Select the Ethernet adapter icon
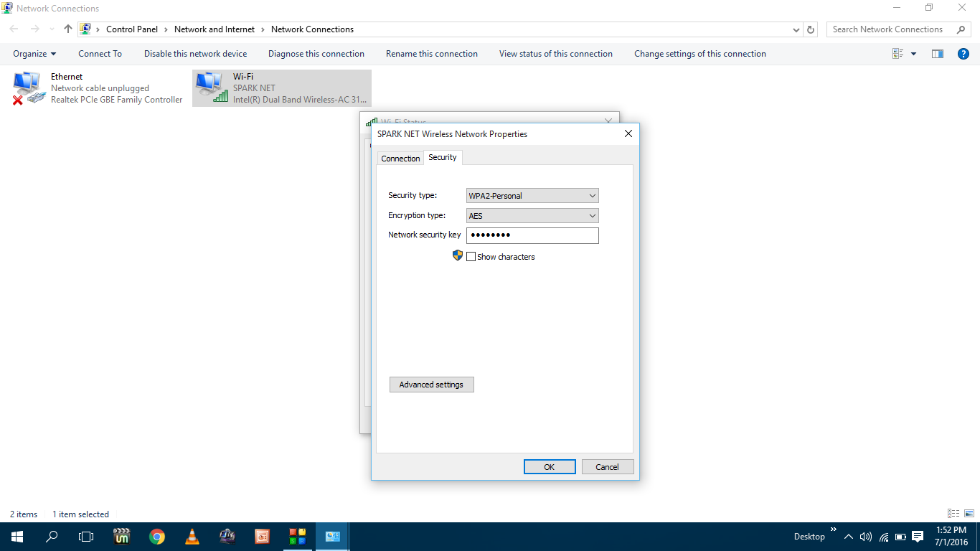This screenshot has height=551, width=980. tap(29, 86)
